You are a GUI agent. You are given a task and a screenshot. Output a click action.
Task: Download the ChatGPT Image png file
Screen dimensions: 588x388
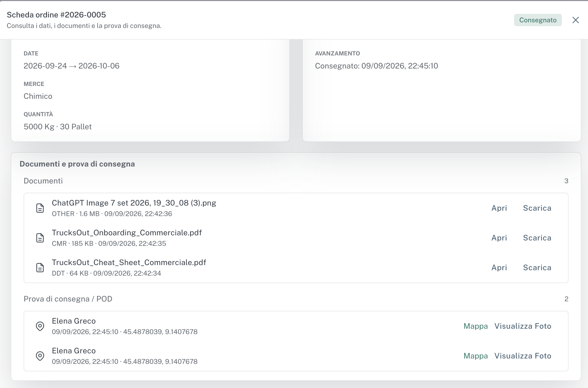click(537, 208)
